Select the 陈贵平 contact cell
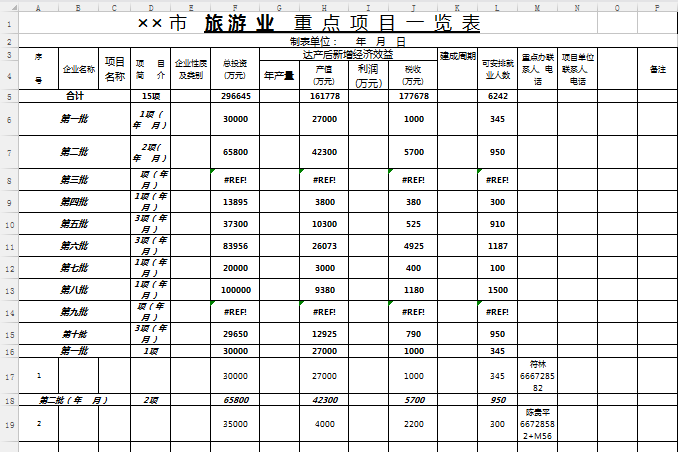The width and height of the screenshot is (678, 452). [537, 423]
